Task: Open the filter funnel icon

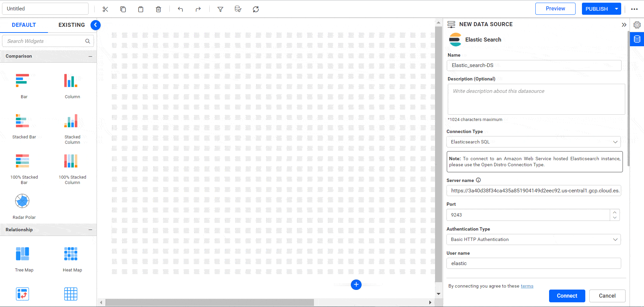Action: pos(220,9)
